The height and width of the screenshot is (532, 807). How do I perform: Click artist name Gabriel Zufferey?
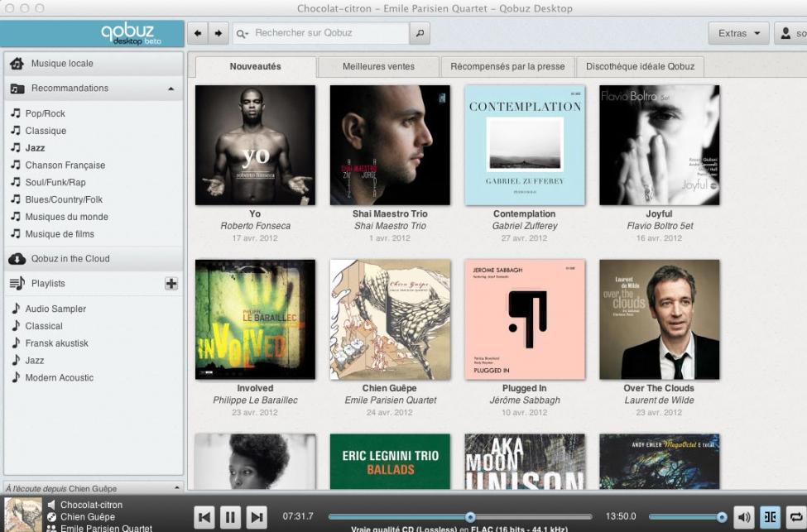click(525, 226)
